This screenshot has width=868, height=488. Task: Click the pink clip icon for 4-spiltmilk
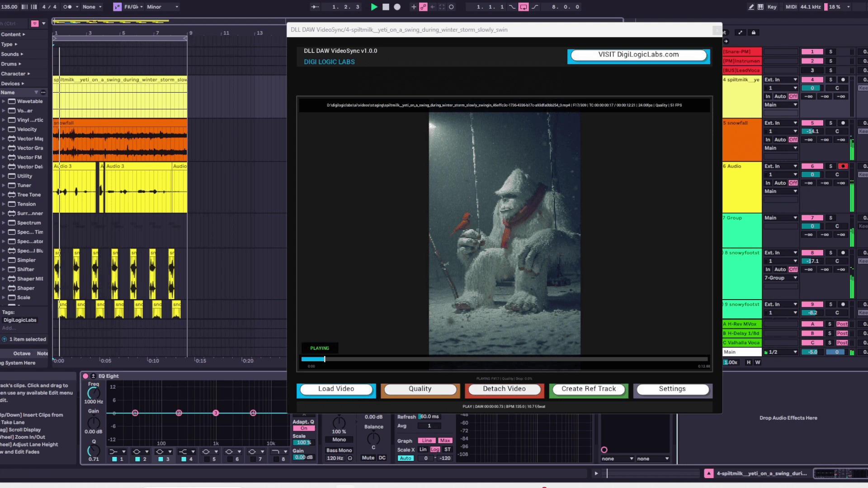click(x=709, y=474)
